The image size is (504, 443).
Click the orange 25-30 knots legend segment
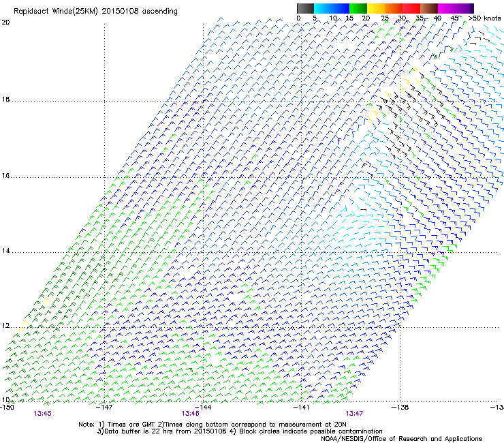pyautogui.click(x=394, y=8)
